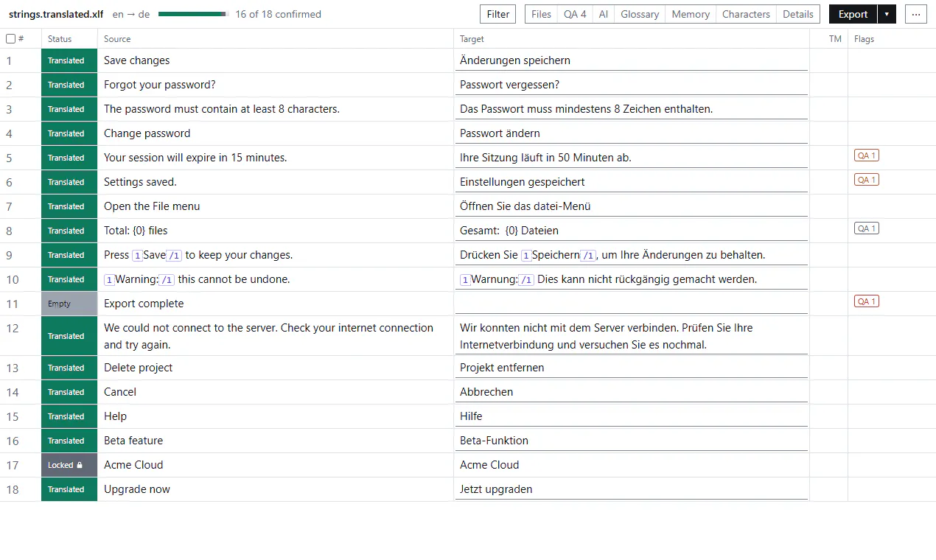Click the Locked status on row 17
Viewport: 936px width, 560px height.
click(69, 465)
